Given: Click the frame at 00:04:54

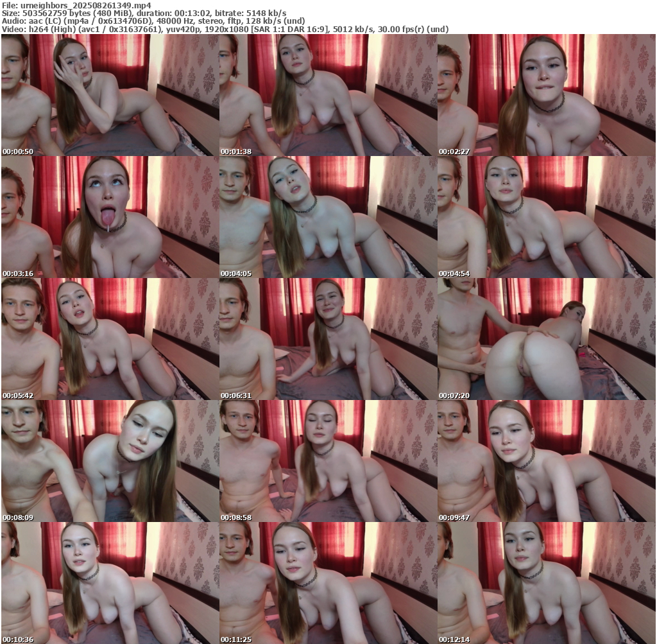Looking at the screenshot, I should (546, 217).
